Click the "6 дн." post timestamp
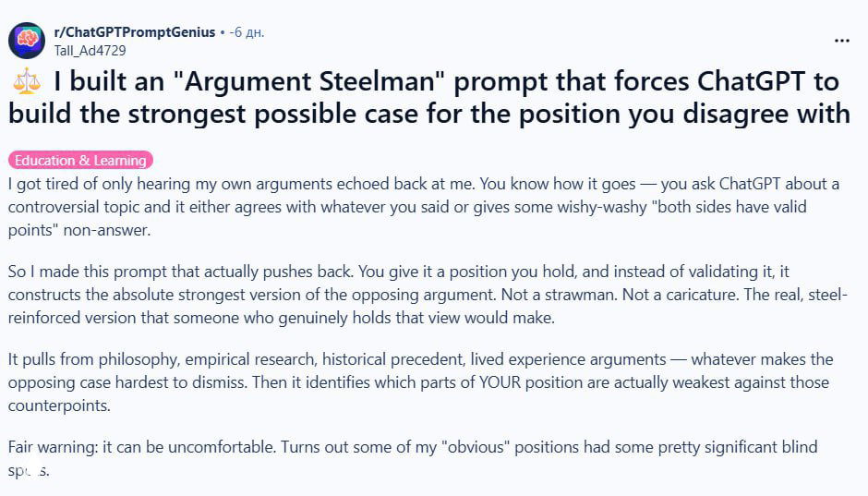This screenshot has width=868, height=496. 248,32
